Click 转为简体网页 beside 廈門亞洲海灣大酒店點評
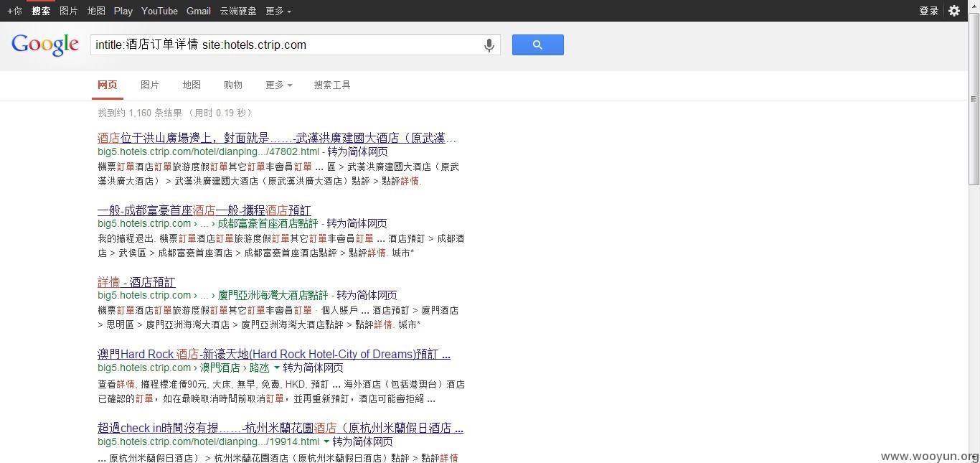The width and height of the screenshot is (980, 463). point(367,295)
